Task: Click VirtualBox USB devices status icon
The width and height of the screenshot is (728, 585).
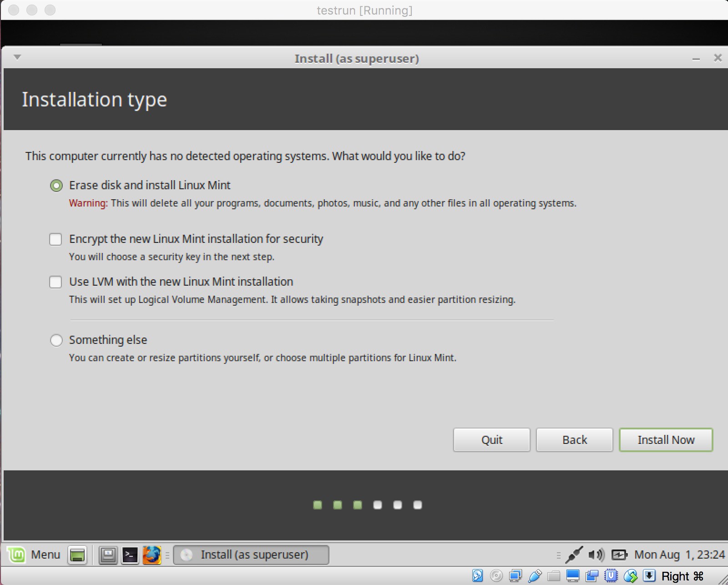Action: pos(535,576)
